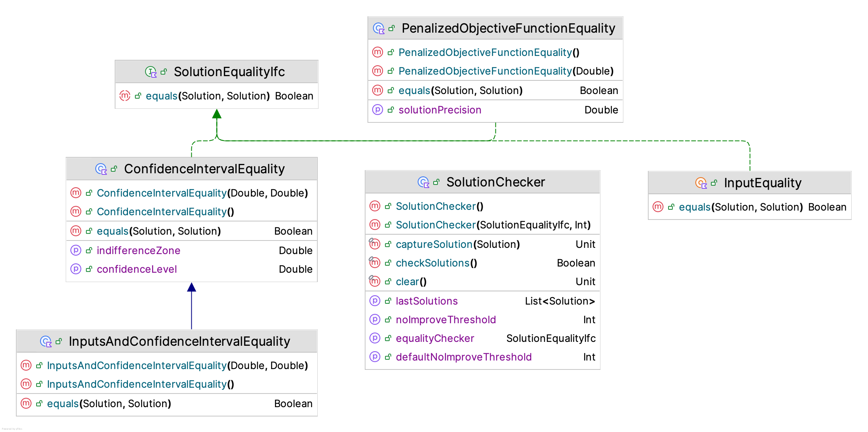Select ConfidenceIntervalEquality header title
Viewport: 868px width, 432px height.
click(205, 169)
